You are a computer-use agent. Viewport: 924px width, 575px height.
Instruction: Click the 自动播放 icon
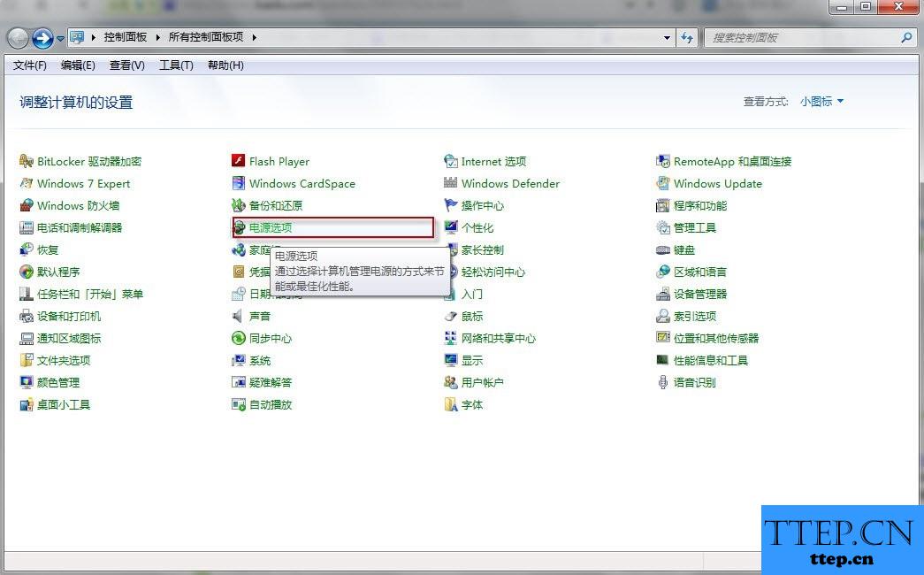(x=238, y=404)
